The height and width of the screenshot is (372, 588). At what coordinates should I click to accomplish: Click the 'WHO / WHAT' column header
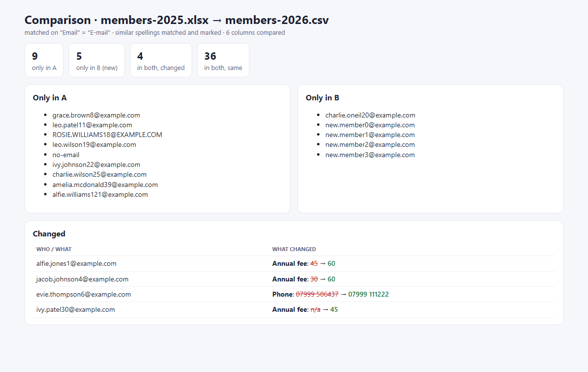point(54,249)
